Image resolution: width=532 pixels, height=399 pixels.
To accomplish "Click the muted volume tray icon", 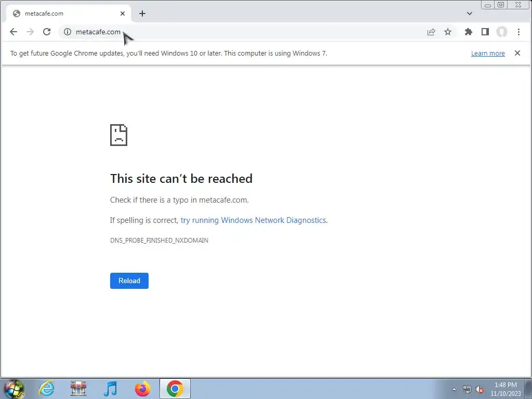I will (480, 390).
